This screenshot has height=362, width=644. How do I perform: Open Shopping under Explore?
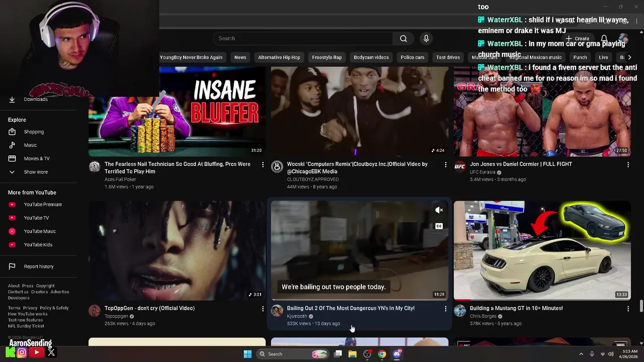34,132
